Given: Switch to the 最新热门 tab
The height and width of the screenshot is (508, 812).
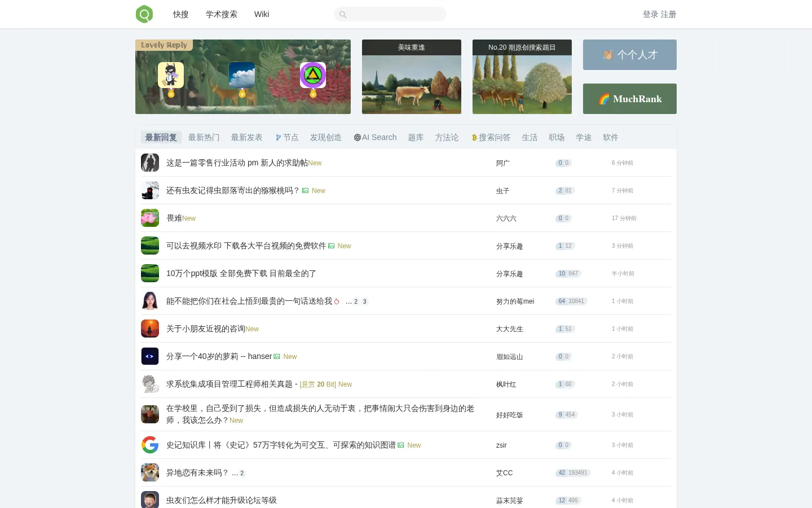Looking at the screenshot, I should (204, 137).
